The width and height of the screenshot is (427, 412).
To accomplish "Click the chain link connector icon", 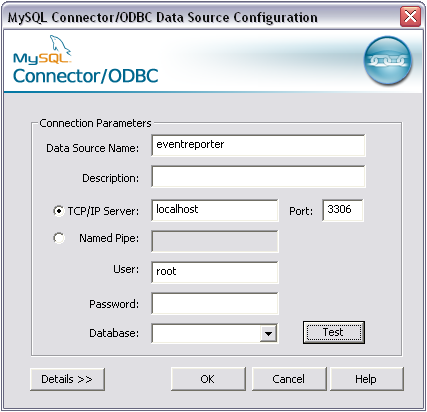I will coord(387,60).
